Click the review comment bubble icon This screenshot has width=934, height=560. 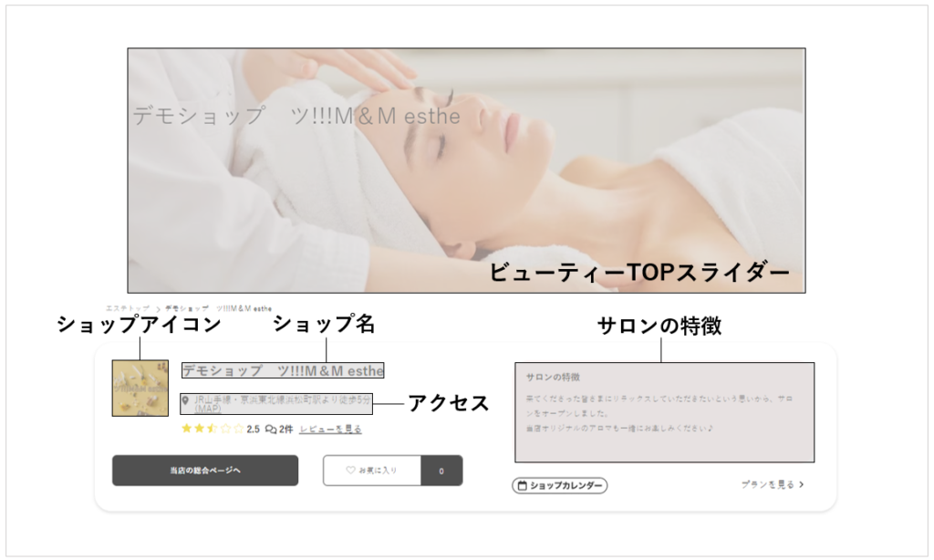click(x=270, y=429)
